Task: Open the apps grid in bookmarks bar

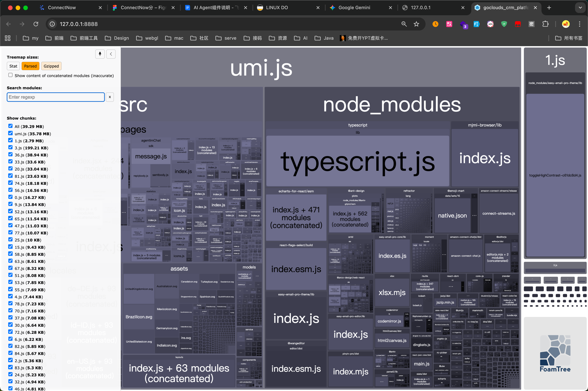Action: click(8, 38)
